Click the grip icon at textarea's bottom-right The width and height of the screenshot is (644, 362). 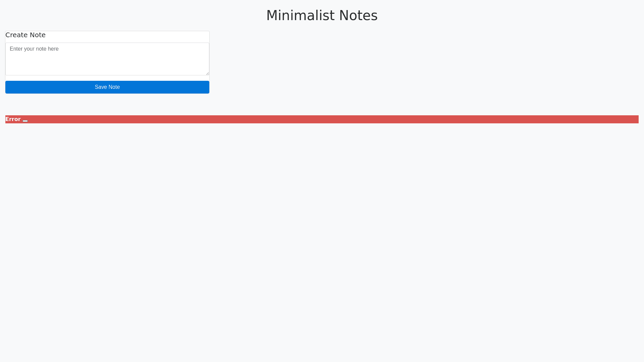point(207,73)
